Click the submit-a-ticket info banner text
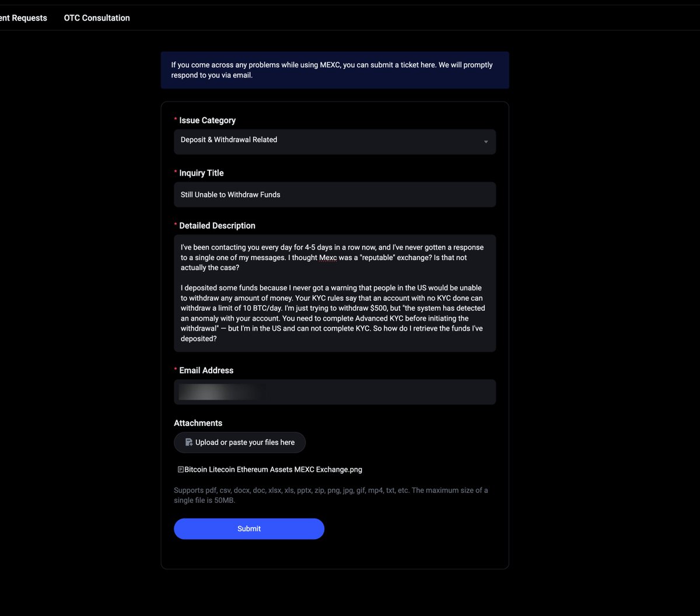Viewport: 700px width, 616px height. click(332, 70)
